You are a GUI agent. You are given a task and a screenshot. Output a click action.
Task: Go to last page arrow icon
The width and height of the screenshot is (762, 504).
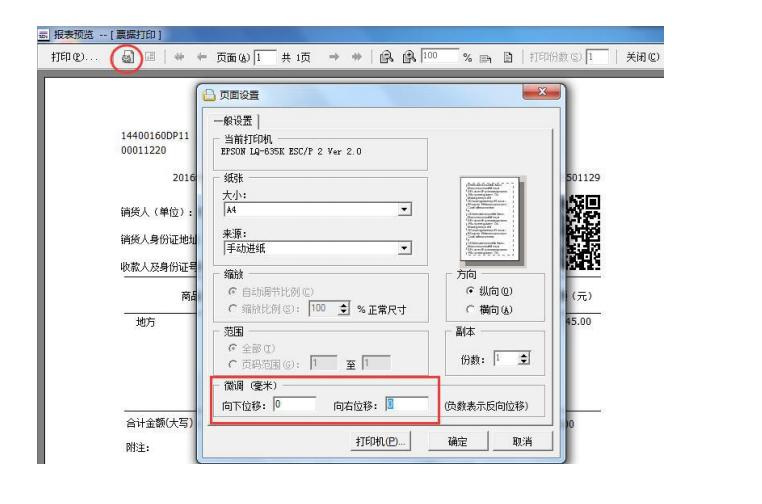pyautogui.click(x=357, y=57)
